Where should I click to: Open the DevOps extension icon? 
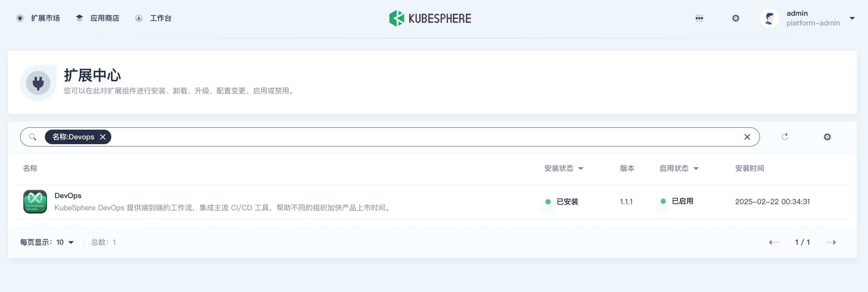click(x=35, y=201)
